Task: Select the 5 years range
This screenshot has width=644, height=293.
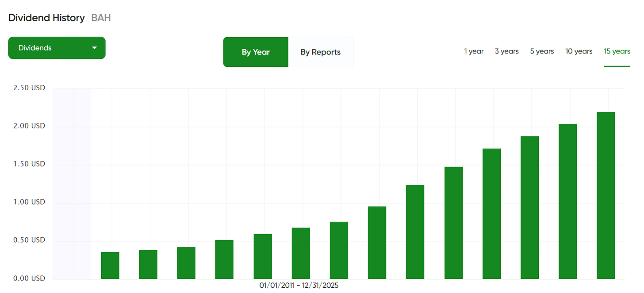Action: [x=542, y=51]
